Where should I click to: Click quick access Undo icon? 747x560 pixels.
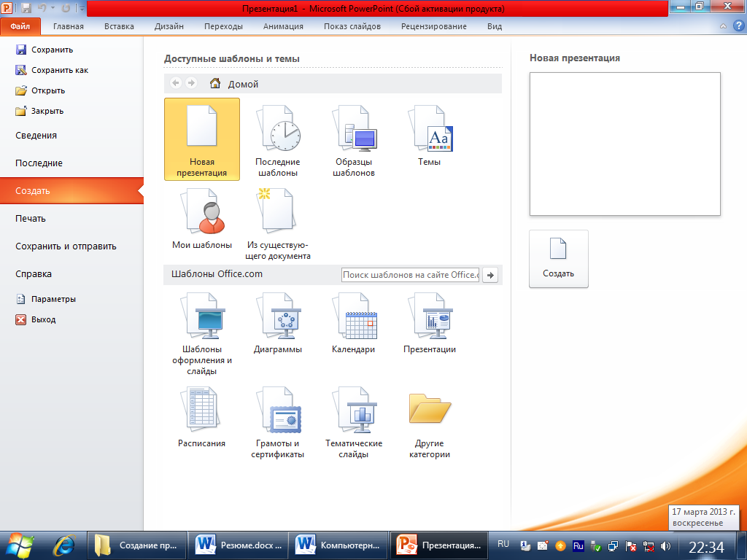(42, 8)
